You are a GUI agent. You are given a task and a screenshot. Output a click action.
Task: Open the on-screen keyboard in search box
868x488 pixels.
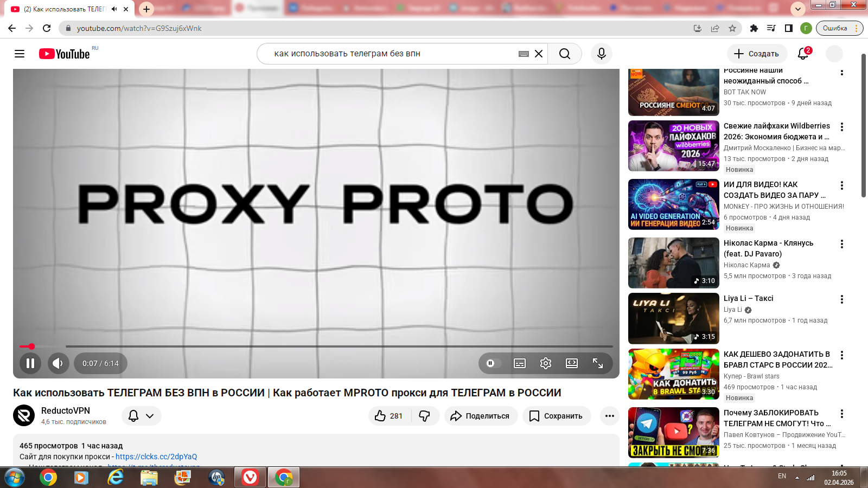(524, 54)
